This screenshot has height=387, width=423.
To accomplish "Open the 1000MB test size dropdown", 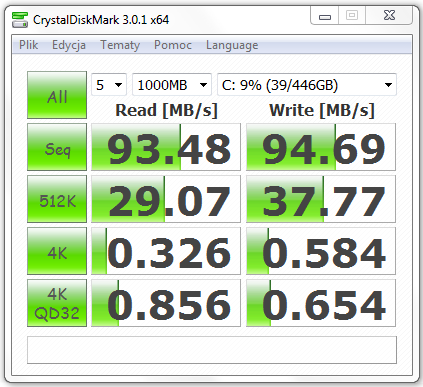I will [172, 85].
